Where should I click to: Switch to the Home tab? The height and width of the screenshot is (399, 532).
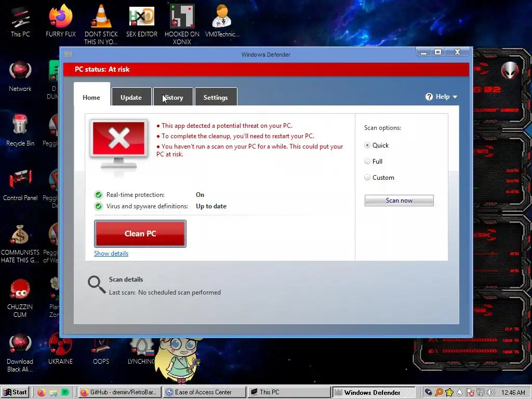(x=91, y=97)
